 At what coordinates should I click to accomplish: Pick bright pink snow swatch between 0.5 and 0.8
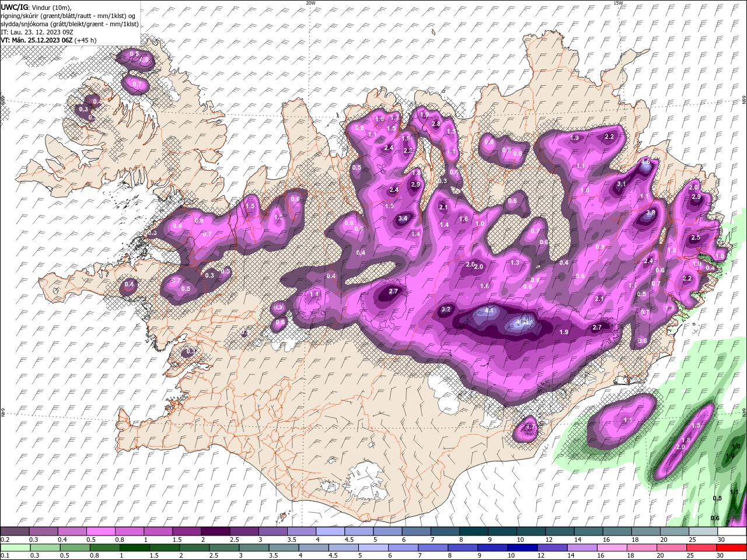point(100,531)
